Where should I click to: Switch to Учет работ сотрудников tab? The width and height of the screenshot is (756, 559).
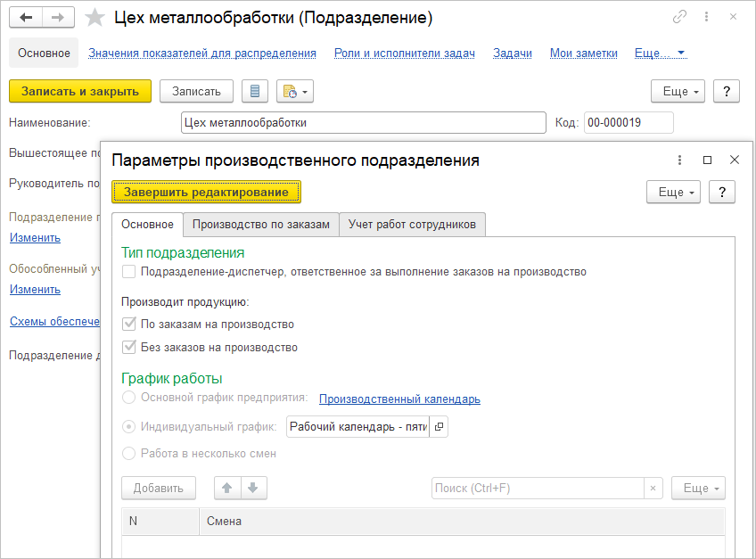412,225
